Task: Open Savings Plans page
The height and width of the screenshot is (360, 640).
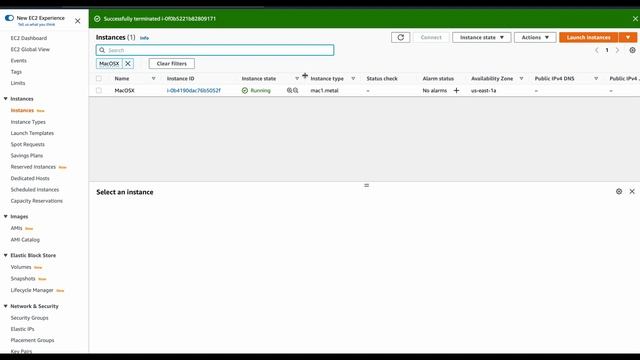Action: coord(27,156)
